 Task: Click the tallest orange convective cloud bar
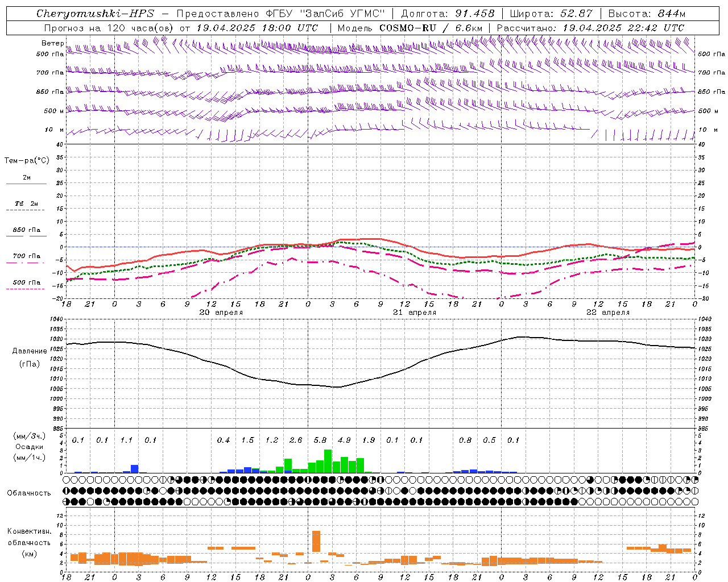316,541
